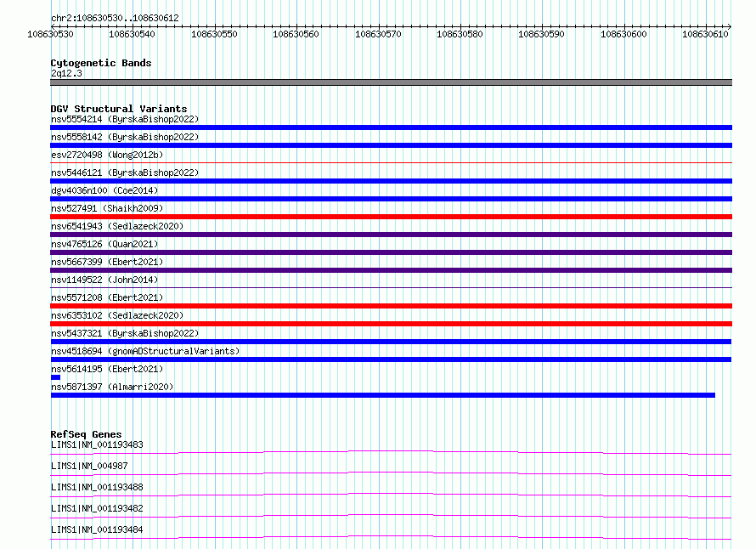The image size is (756, 549).
Task: Click LIMS1|NM_001193483 transcript label
Action: click(x=97, y=444)
